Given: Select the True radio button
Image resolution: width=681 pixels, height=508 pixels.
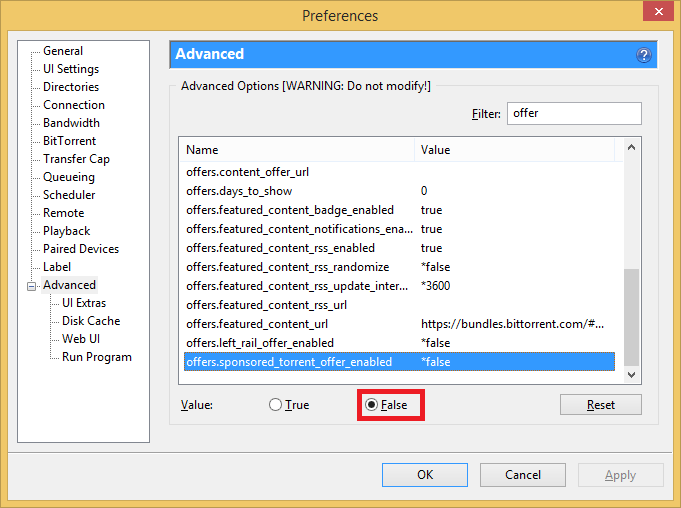Looking at the screenshot, I should coord(276,405).
